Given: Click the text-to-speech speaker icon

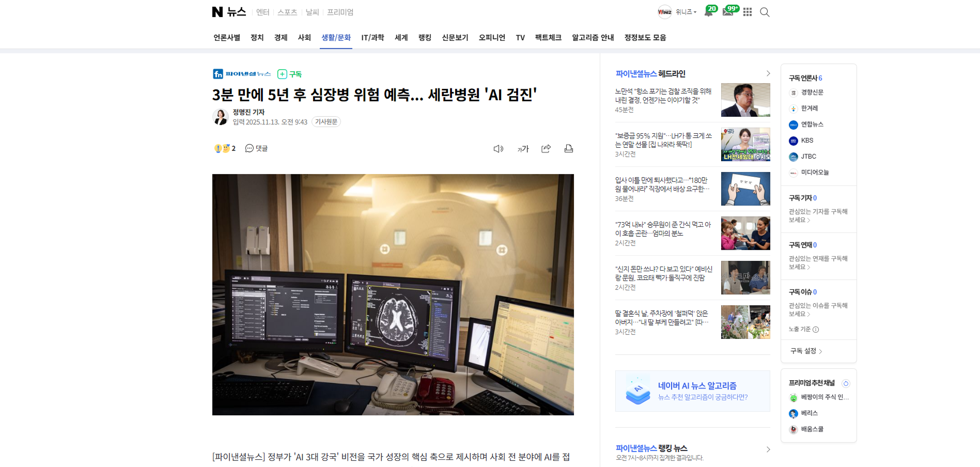Looking at the screenshot, I should (498, 149).
